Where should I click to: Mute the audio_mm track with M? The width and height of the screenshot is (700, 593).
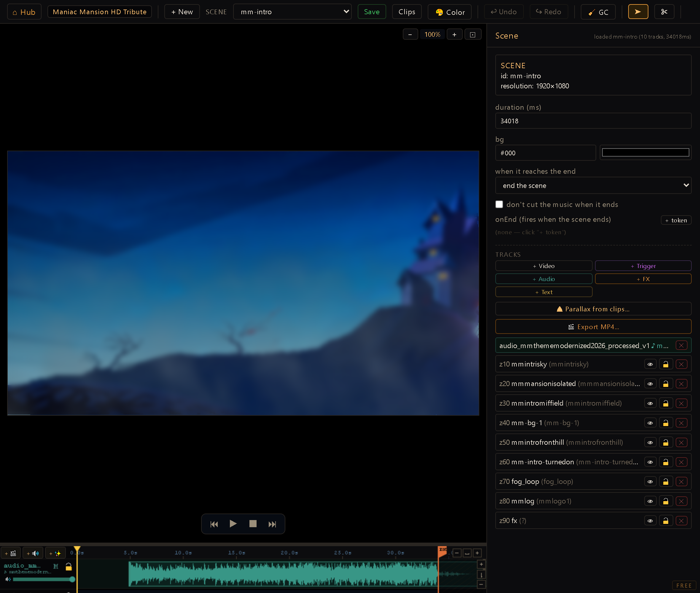click(56, 566)
